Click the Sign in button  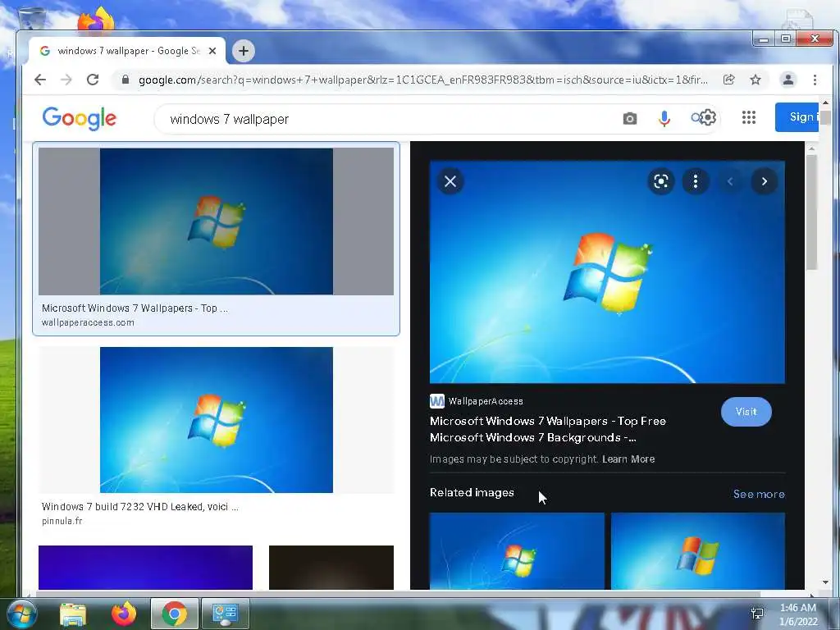pos(797,116)
